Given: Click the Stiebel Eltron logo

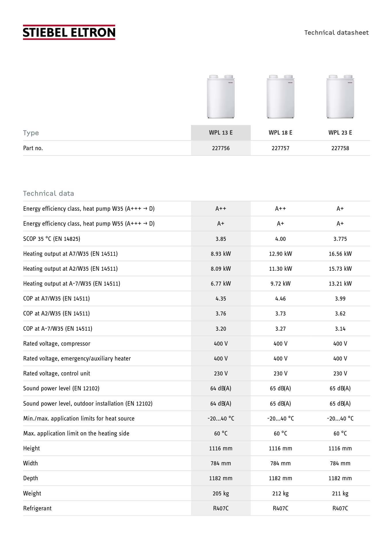Looking at the screenshot, I should [x=69, y=32].
